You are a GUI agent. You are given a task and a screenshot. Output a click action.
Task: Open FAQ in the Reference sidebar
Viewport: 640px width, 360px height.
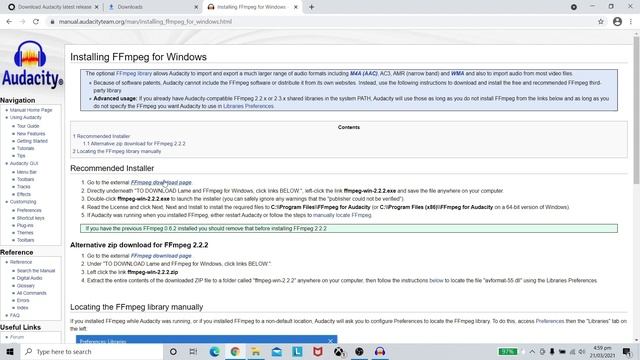click(x=15, y=316)
